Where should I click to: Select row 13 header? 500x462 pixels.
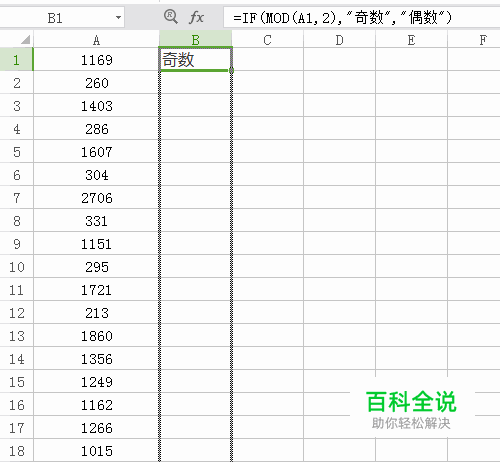pyautogui.click(x=16, y=335)
